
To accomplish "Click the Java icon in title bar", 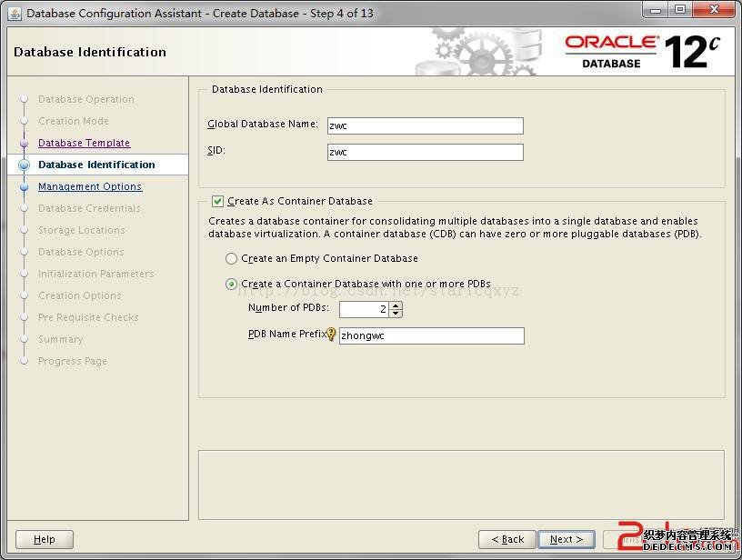I will (x=15, y=14).
